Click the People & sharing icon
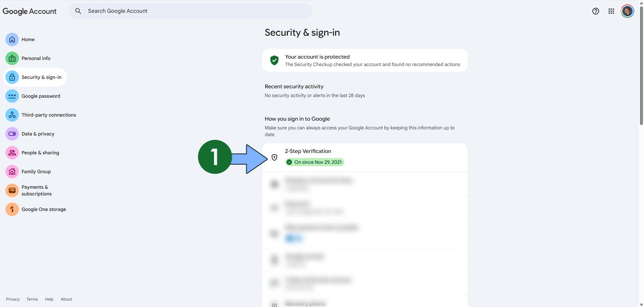The height and width of the screenshot is (307, 644). tap(12, 153)
